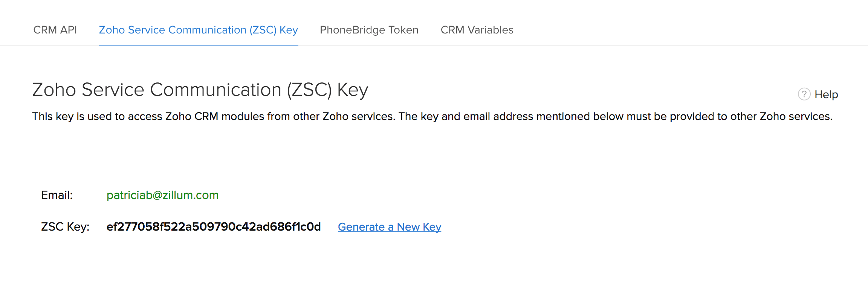
Task: Click the word "Token" in the PhoneBridge tab
Action: coord(403,30)
